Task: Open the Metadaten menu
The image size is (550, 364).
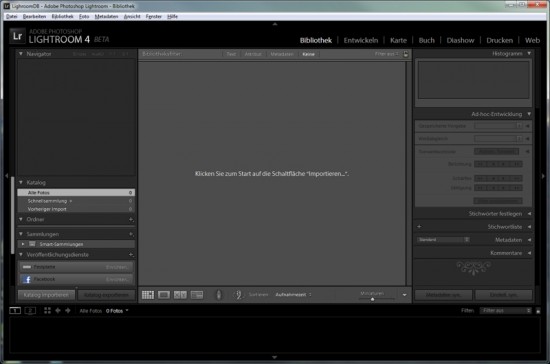Action: point(106,16)
